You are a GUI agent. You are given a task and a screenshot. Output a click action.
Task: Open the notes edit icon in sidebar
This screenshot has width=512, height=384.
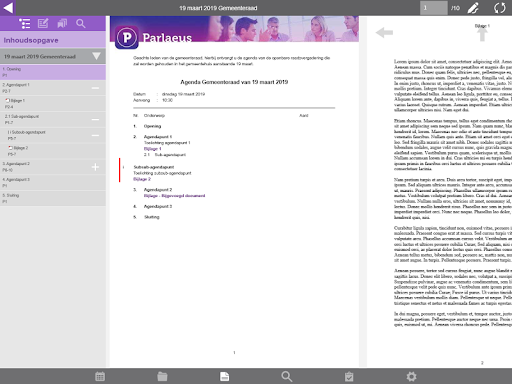[43, 23]
